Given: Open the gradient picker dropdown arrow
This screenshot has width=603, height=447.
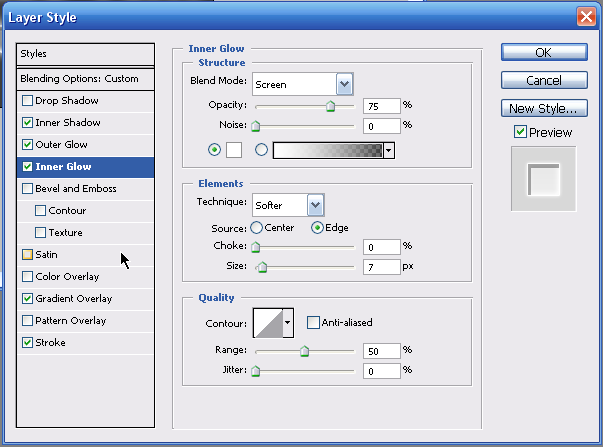Looking at the screenshot, I should (389, 150).
